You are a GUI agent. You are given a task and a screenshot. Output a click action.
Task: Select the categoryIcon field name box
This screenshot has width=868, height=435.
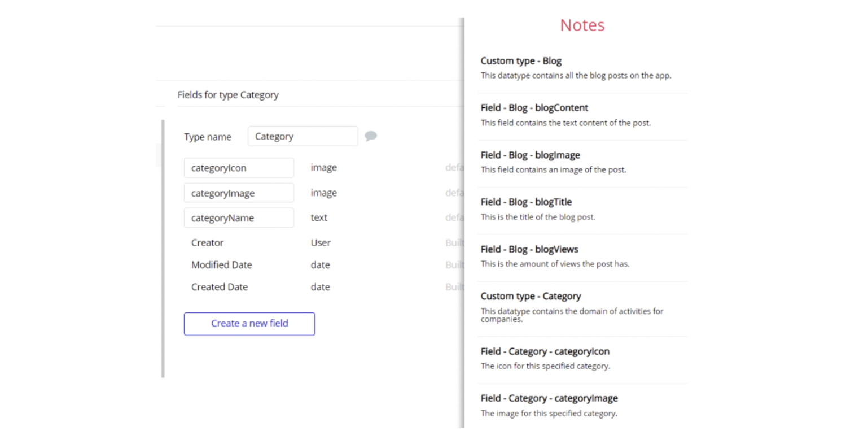click(239, 168)
